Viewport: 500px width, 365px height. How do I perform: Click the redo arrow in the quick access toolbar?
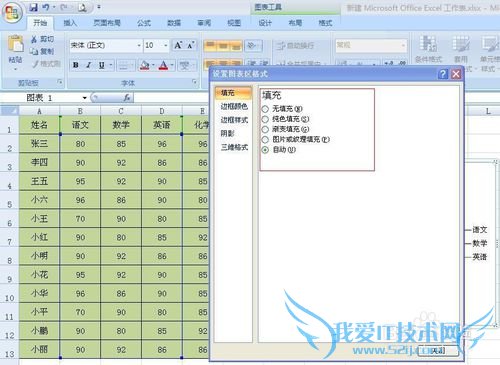[63, 7]
